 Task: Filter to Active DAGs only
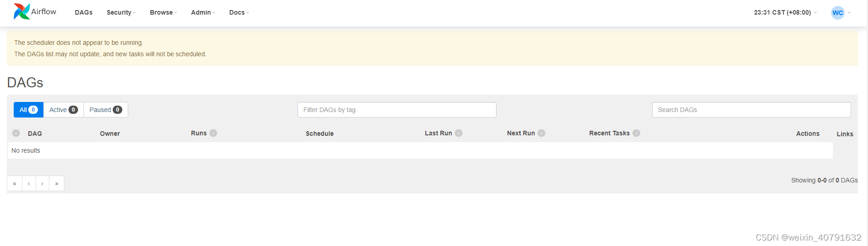(63, 110)
